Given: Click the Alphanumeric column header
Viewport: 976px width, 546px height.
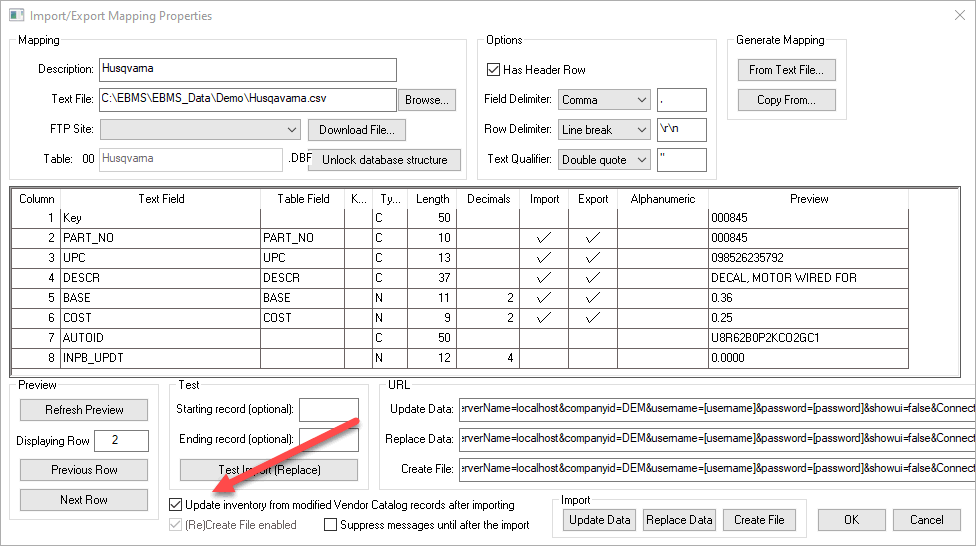Looking at the screenshot, I should pyautogui.click(x=662, y=199).
